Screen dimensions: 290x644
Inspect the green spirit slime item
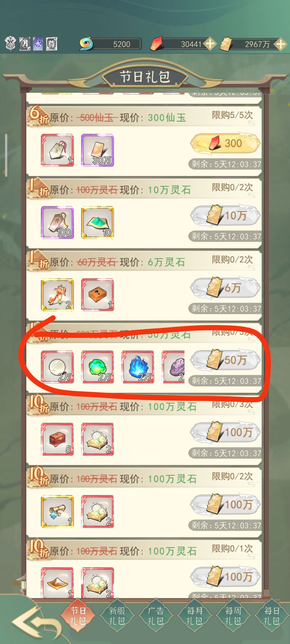[x=97, y=367]
